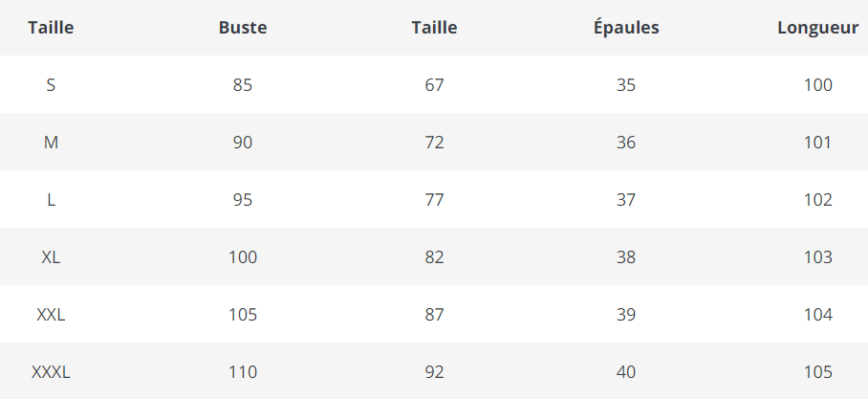Screen dimensions: 868x399
Task: Click the Buste column header
Action: 243,28
